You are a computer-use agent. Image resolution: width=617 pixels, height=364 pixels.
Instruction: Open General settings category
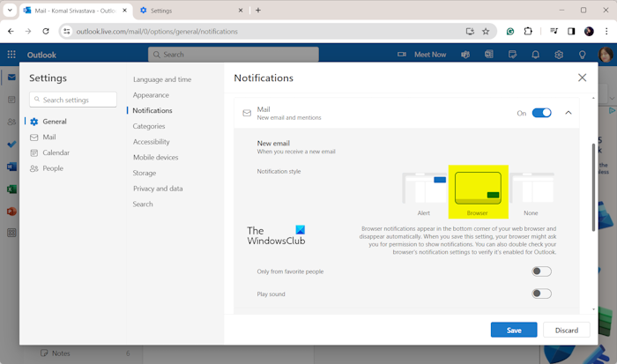(x=55, y=122)
